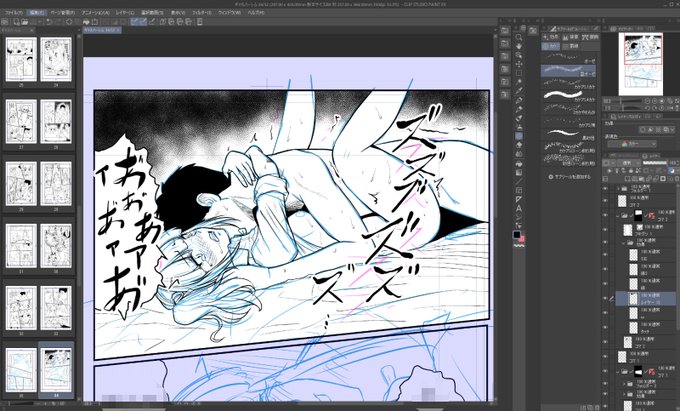Click the Fill icon in command bar
Image resolution: width=680 pixels, height=411 pixels.
point(86,21)
